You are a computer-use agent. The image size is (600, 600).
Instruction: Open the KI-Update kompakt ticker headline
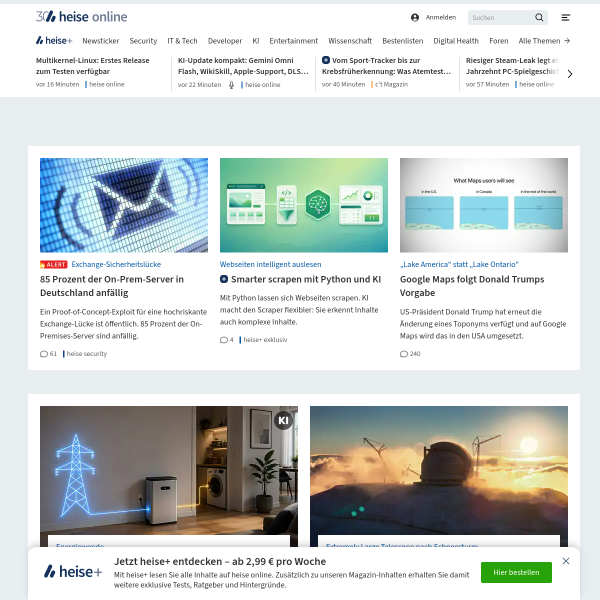click(x=243, y=66)
